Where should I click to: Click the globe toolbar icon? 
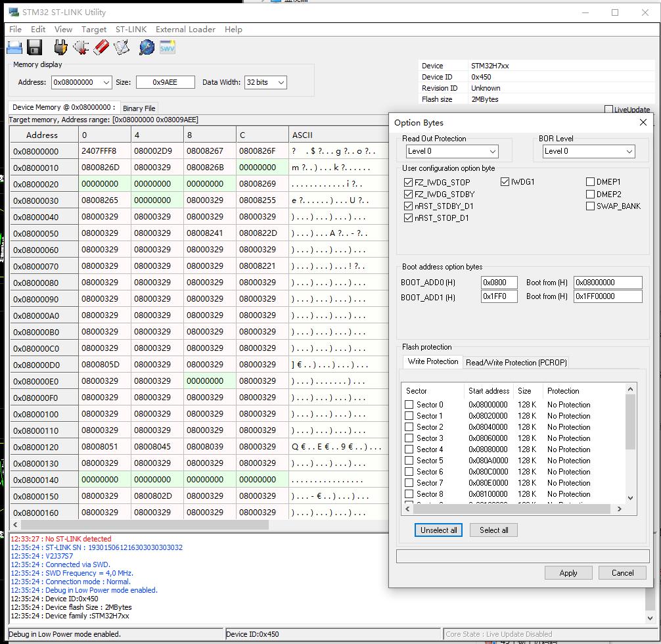click(147, 47)
